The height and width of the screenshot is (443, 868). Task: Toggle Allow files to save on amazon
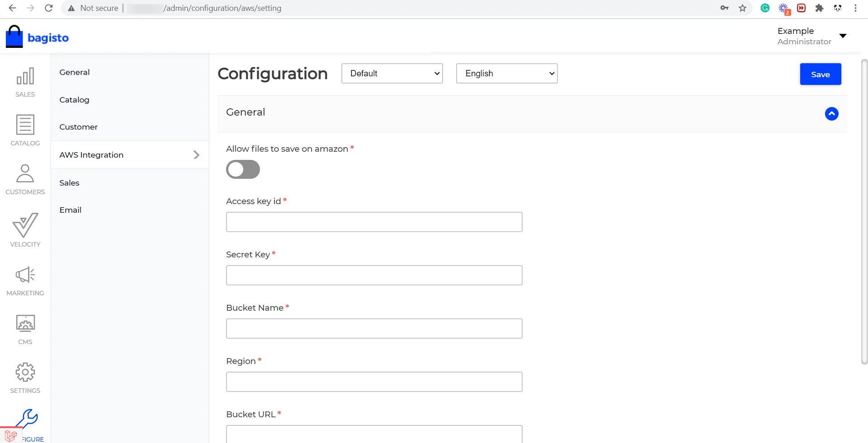[x=243, y=169]
